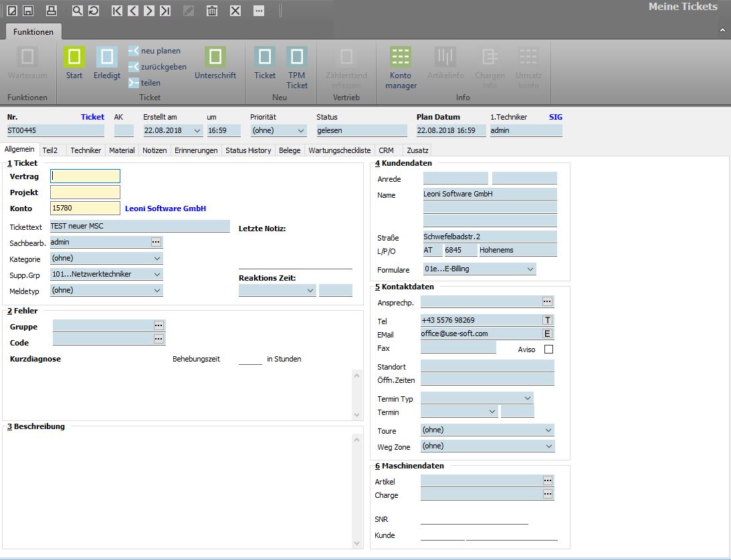
Task: Click the zurückgeben icon
Action: [x=134, y=67]
